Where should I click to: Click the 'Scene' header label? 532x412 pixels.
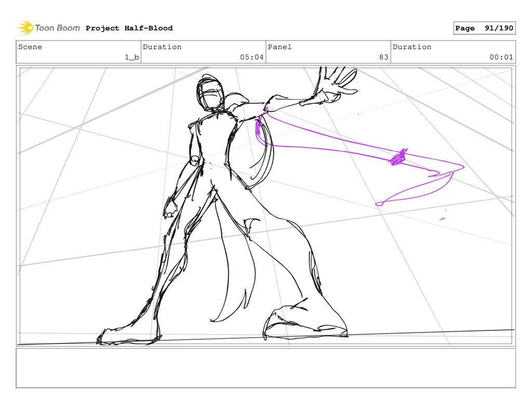[x=30, y=47]
